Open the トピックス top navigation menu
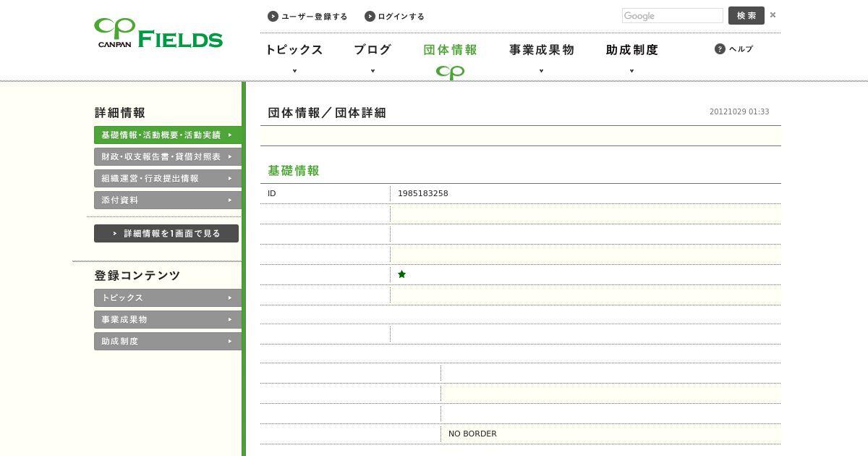 coord(294,50)
